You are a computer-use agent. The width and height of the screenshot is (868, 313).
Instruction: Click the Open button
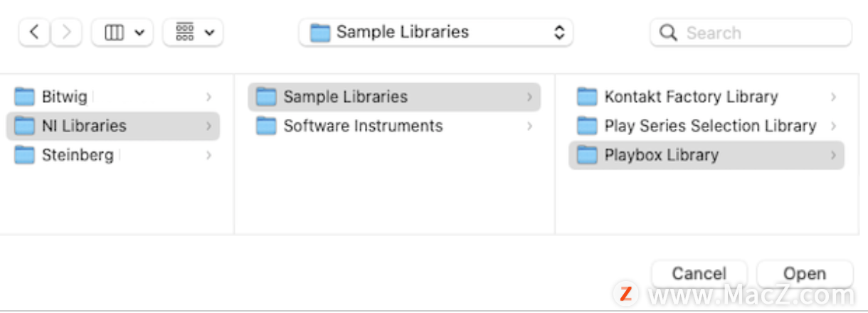(805, 274)
